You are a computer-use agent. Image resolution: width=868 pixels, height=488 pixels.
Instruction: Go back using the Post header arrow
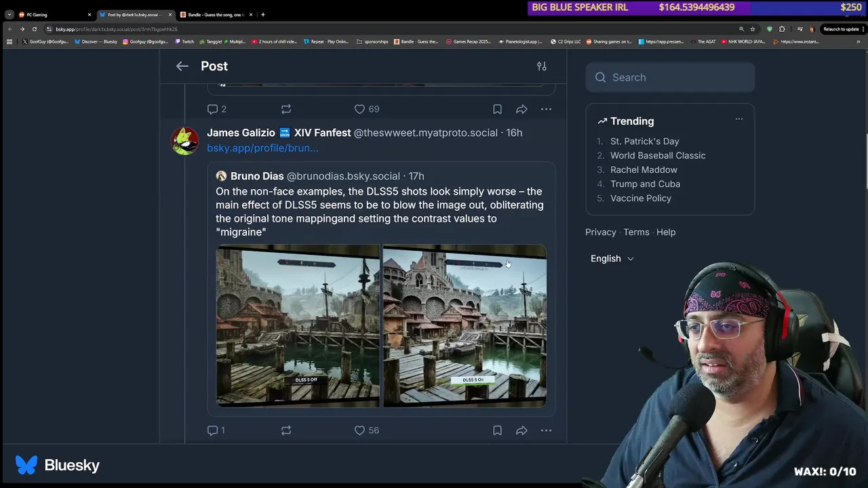(182, 66)
